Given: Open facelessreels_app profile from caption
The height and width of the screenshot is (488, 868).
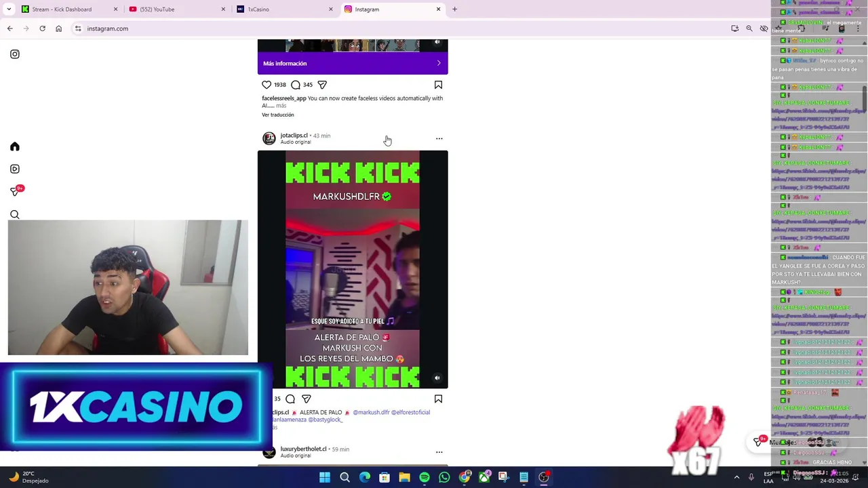Looking at the screenshot, I should point(284,98).
